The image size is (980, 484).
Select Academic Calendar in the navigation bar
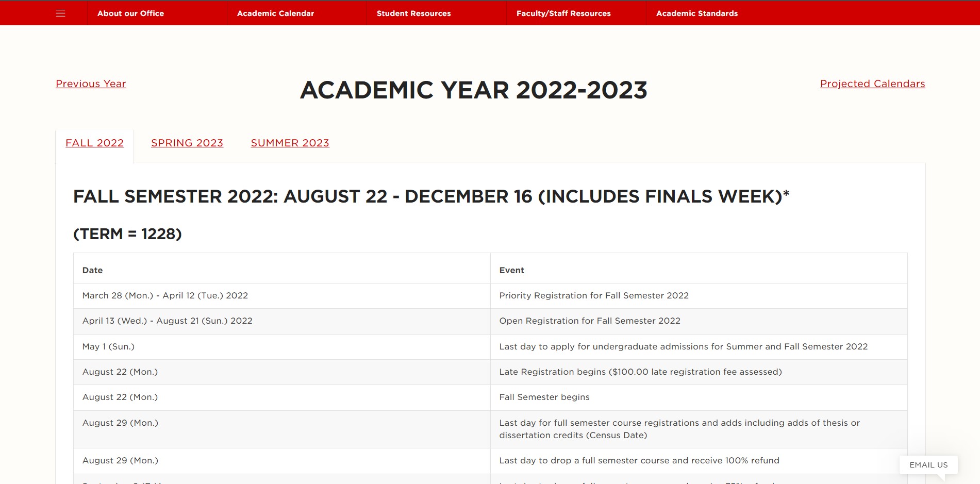pyautogui.click(x=275, y=13)
